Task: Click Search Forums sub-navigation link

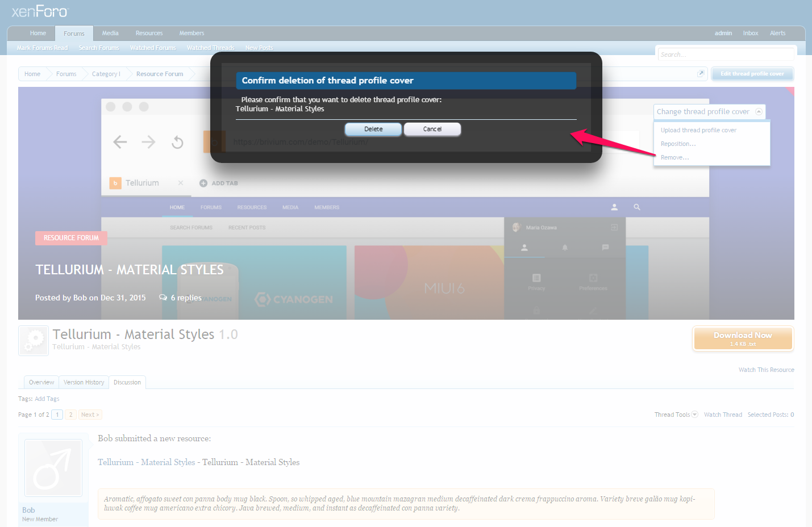Action: [x=99, y=48]
